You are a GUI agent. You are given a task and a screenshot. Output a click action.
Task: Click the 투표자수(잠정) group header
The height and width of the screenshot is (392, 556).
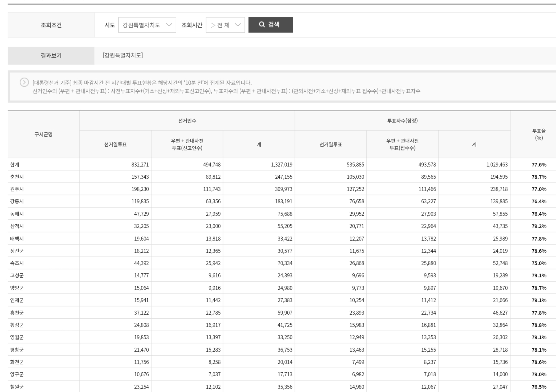click(x=402, y=121)
